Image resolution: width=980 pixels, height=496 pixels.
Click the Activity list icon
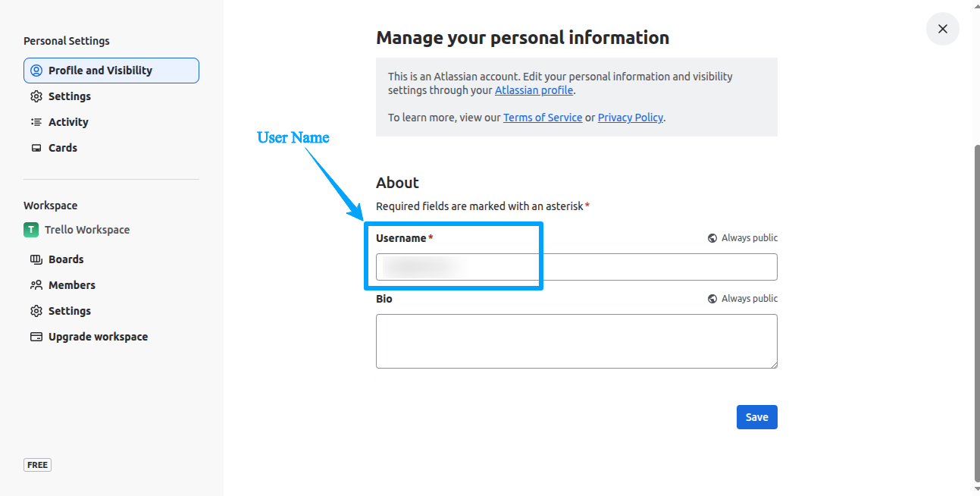[36, 122]
